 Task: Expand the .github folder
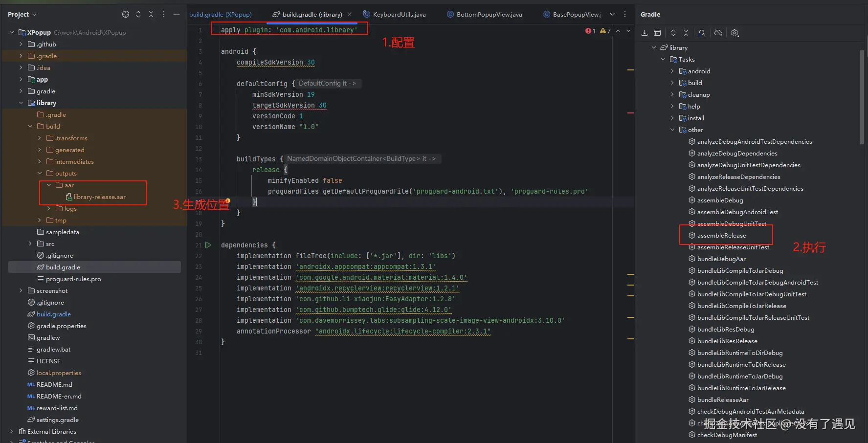click(x=21, y=44)
